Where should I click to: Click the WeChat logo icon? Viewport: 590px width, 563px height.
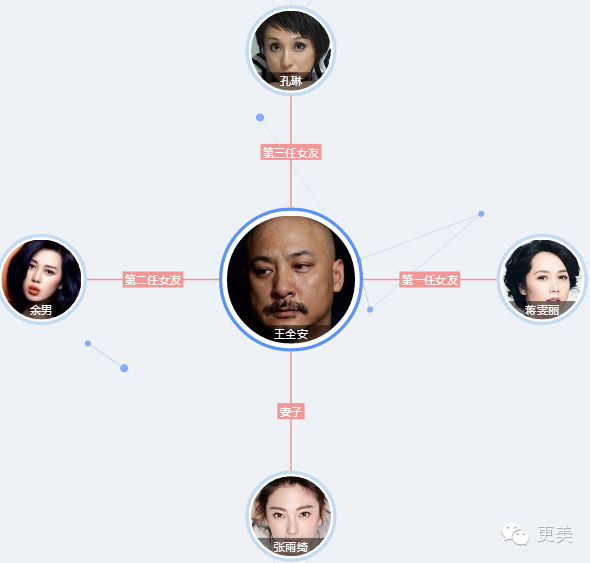pyautogui.click(x=515, y=534)
